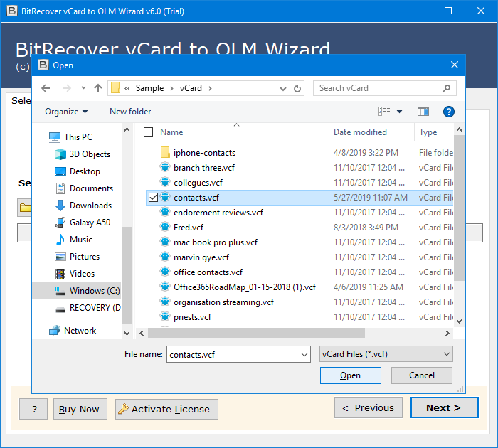The image size is (498, 448).
Task: Go up one folder level arrow
Action: pyautogui.click(x=98, y=88)
